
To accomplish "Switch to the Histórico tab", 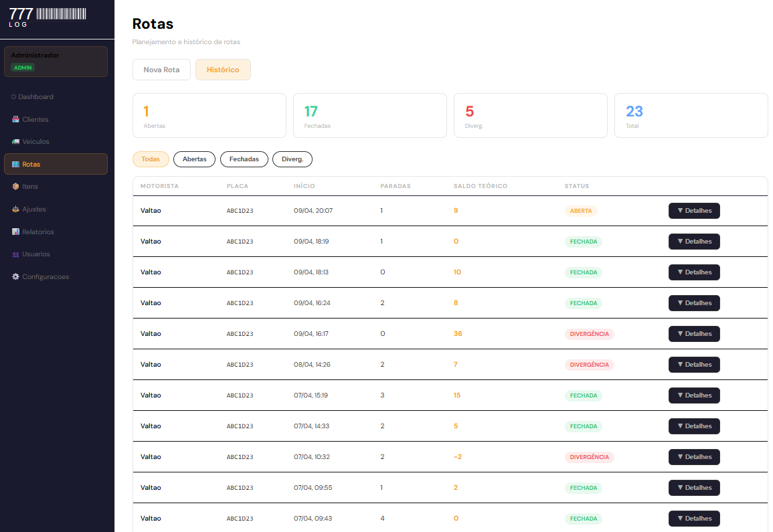I will pos(223,70).
